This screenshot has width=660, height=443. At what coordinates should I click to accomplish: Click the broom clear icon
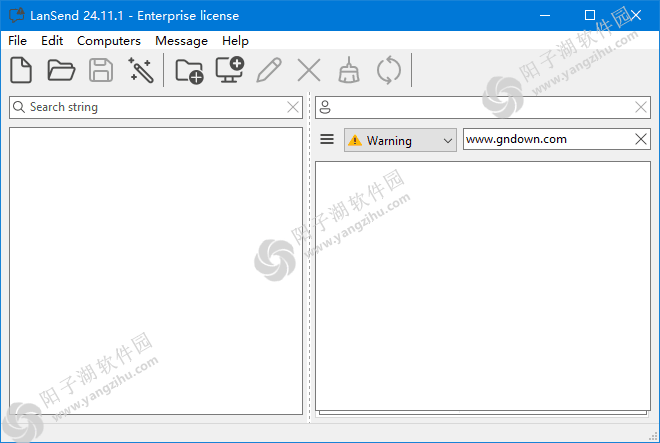(x=349, y=70)
